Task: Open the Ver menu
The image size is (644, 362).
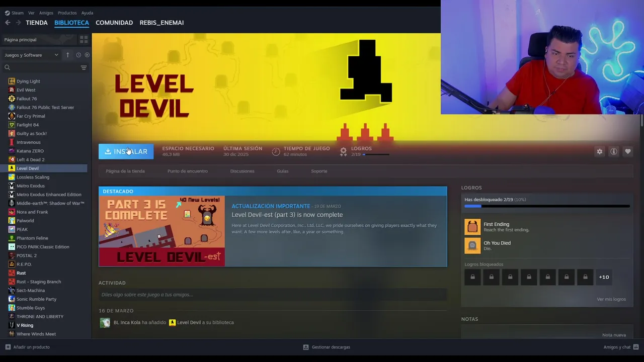Action: tap(31, 13)
